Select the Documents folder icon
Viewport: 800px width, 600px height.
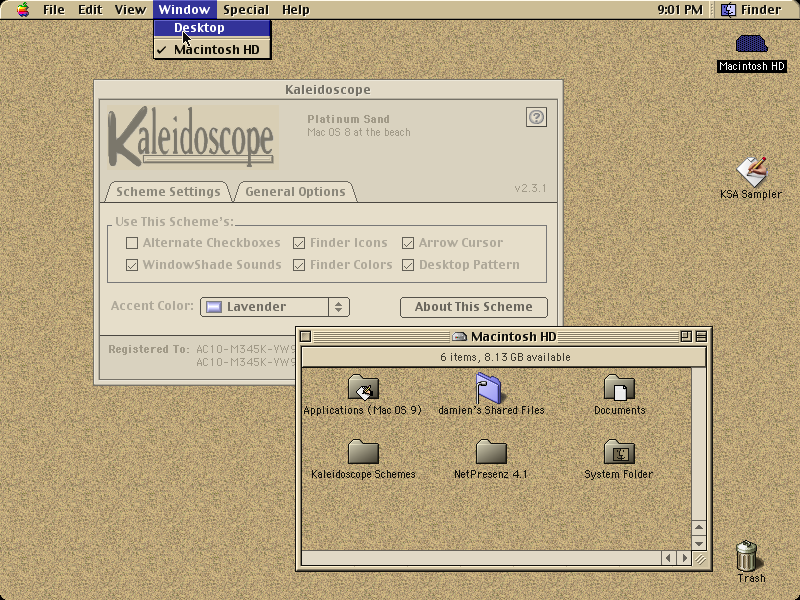tap(619, 388)
